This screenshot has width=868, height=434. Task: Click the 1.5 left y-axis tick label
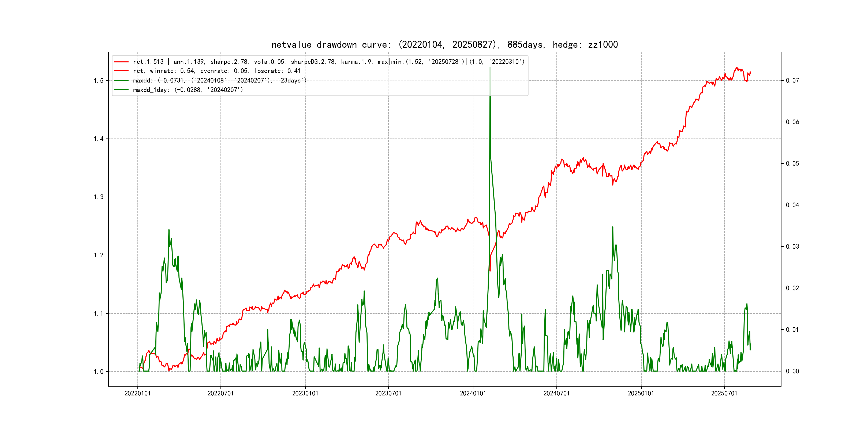pyautogui.click(x=98, y=81)
